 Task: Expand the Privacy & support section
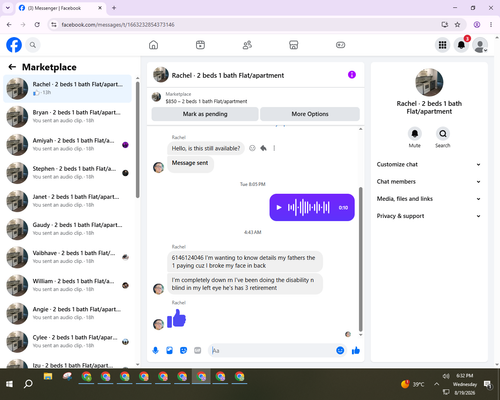pyautogui.click(x=429, y=216)
